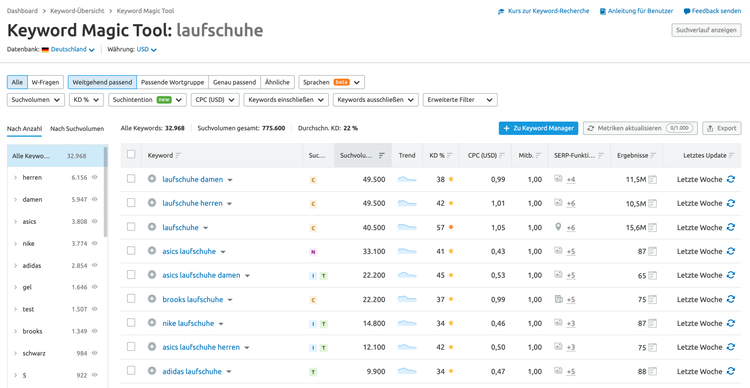Screen dimensions: 750x388
Task: Check the laufschuhe damen row checkbox
Action: click(131, 178)
